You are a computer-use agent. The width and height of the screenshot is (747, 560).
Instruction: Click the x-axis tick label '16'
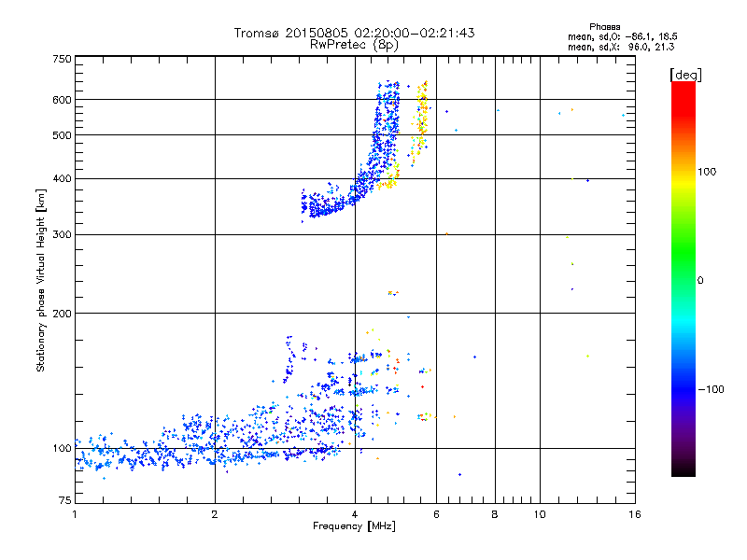635,514
